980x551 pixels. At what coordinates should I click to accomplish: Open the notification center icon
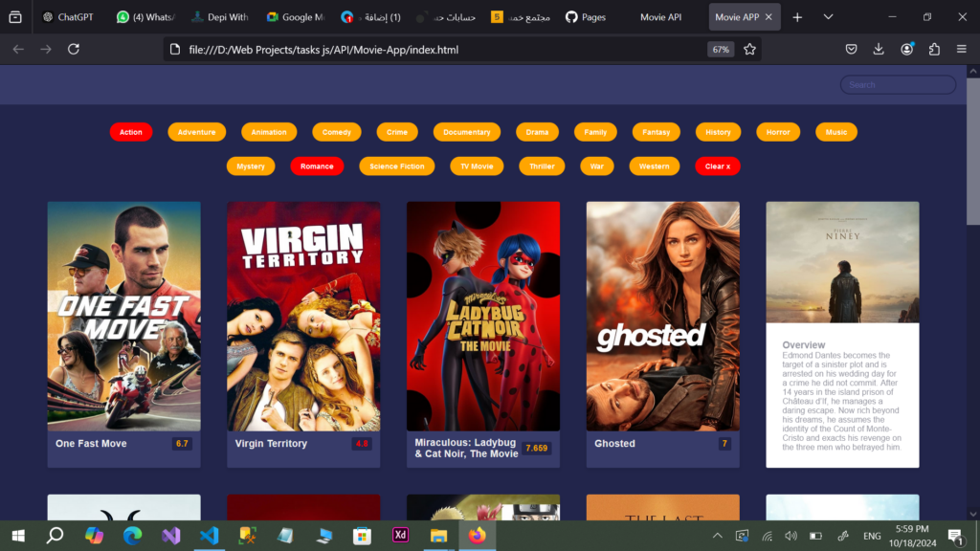pyautogui.click(x=956, y=536)
